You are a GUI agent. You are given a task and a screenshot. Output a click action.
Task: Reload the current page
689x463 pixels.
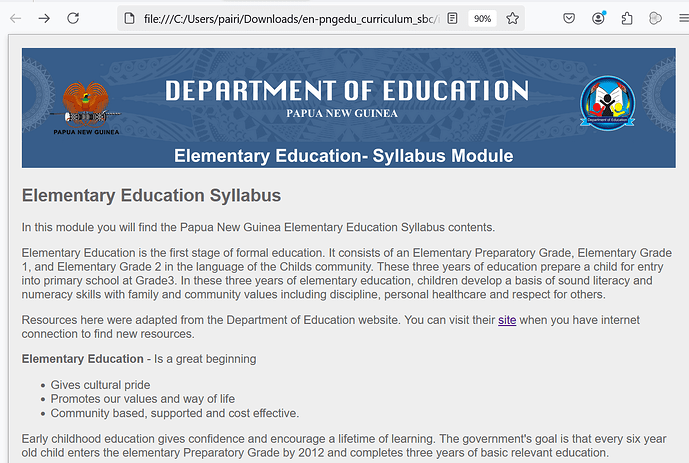[x=73, y=18]
